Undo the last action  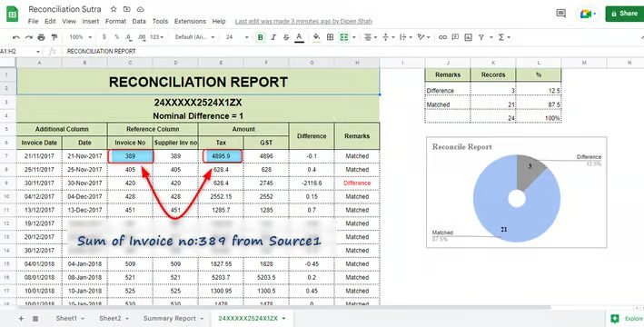pyautogui.click(x=16, y=37)
